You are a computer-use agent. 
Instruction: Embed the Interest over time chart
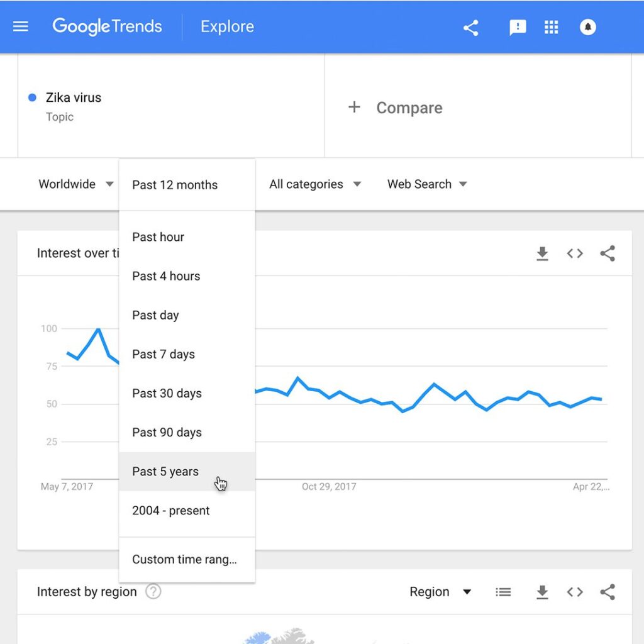point(575,253)
